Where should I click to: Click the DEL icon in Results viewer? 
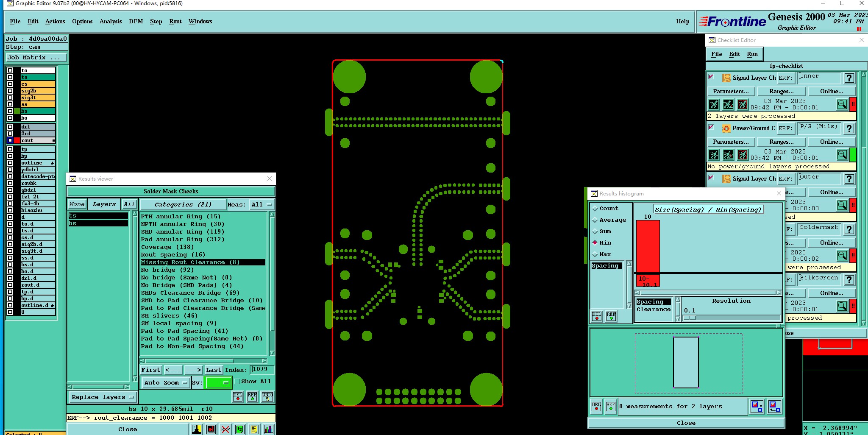(238, 397)
